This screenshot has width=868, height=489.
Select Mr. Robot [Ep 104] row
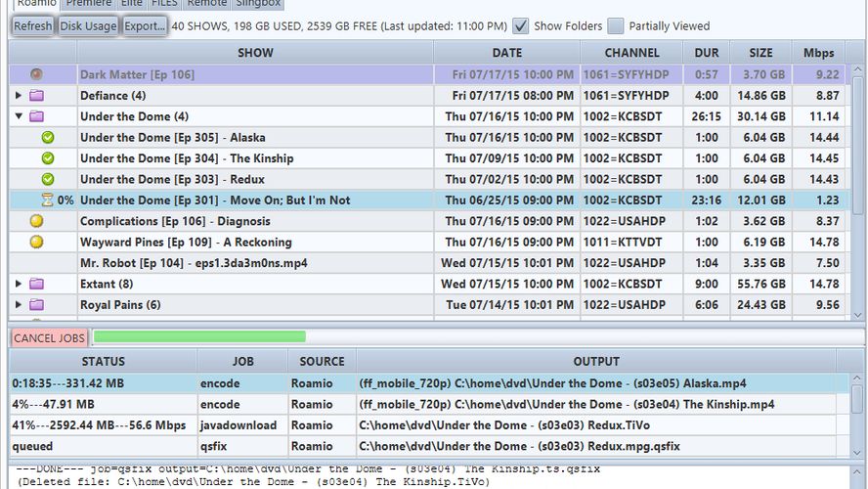click(427, 262)
